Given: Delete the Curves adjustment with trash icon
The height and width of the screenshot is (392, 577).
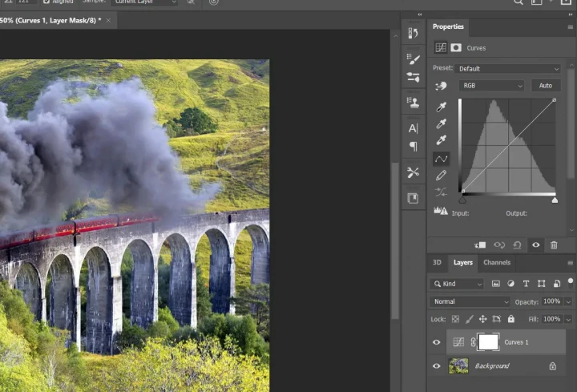Looking at the screenshot, I should click(554, 244).
